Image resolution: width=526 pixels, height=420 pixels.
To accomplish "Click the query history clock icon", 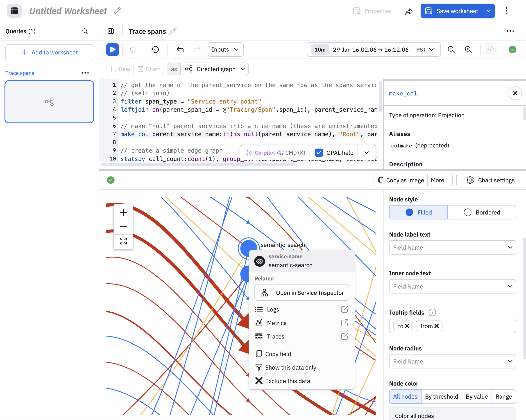I will (x=155, y=50).
